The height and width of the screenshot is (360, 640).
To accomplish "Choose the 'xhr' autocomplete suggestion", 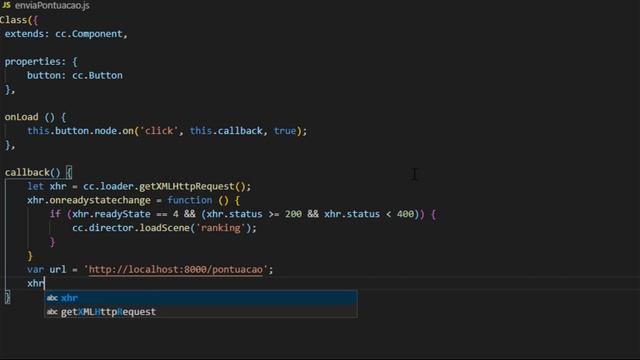I will (x=201, y=298).
